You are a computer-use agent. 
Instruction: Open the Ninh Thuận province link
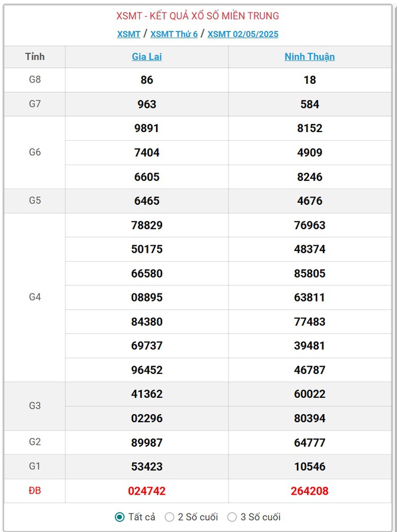coord(310,57)
